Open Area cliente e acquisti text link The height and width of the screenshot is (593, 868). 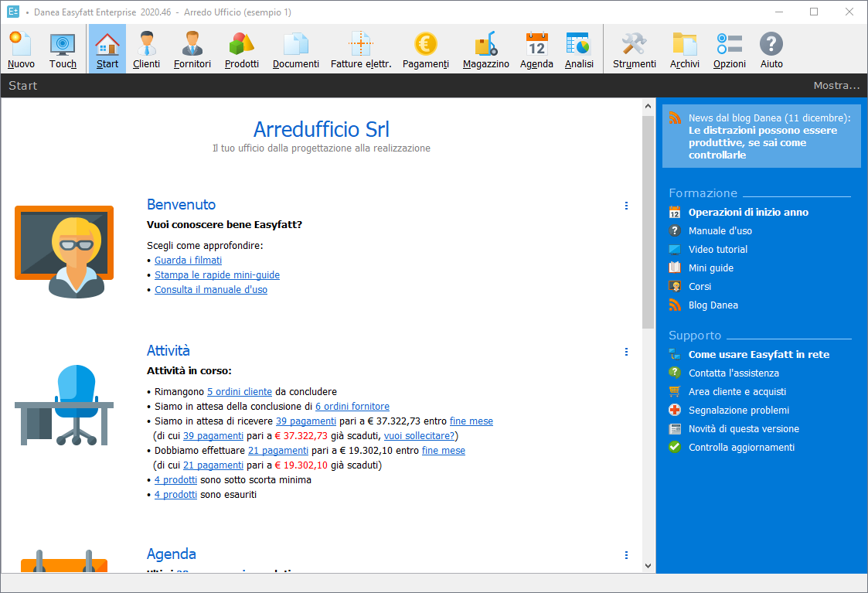[x=737, y=391]
